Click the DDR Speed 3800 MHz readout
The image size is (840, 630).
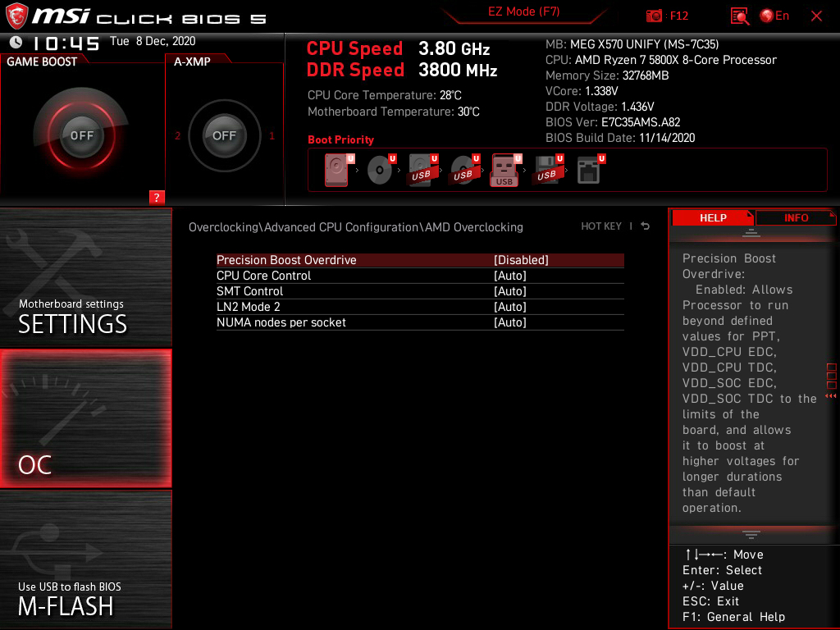coord(402,71)
